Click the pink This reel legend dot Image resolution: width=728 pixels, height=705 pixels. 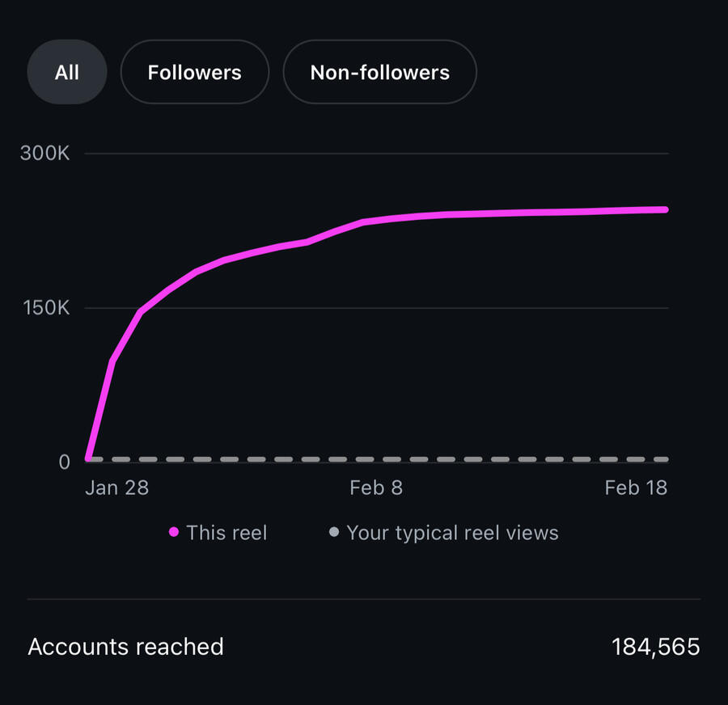(174, 532)
